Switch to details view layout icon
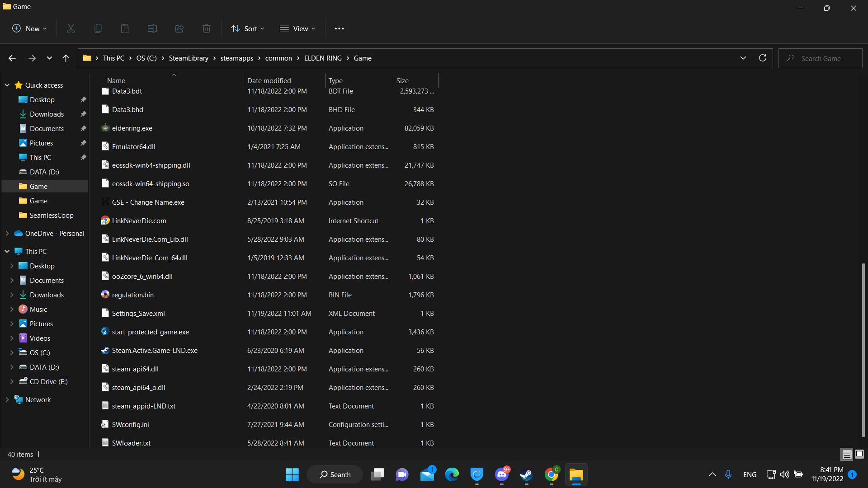This screenshot has height=488, width=868. pyautogui.click(x=847, y=454)
